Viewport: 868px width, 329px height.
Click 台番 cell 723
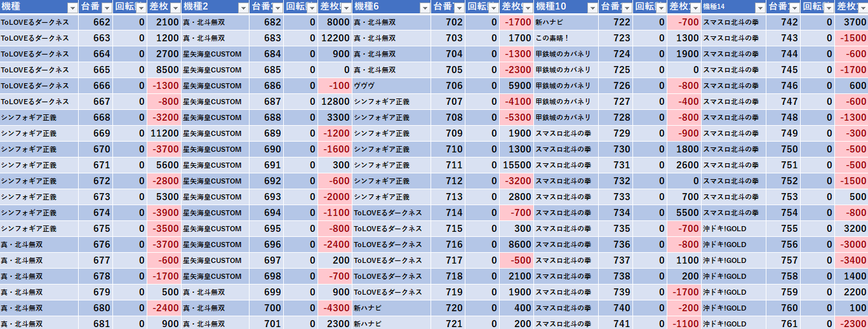pyautogui.click(x=616, y=38)
